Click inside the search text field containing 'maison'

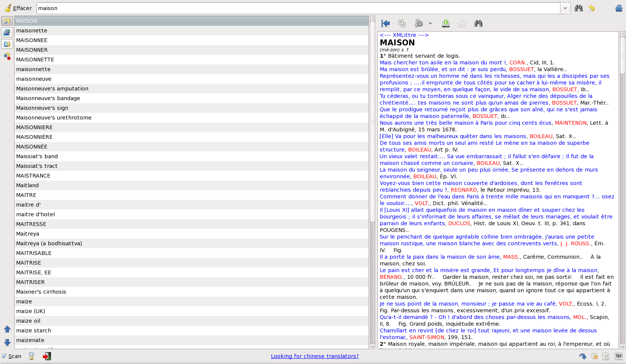click(x=298, y=8)
